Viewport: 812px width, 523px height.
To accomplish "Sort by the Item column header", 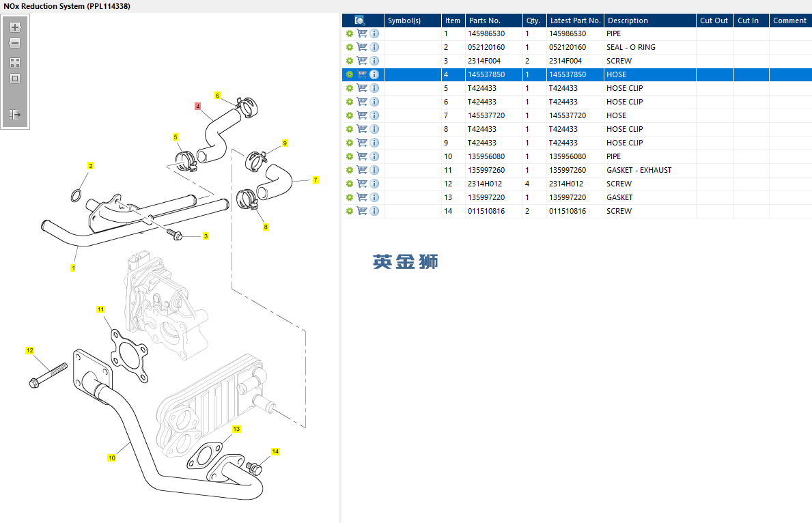I will pyautogui.click(x=453, y=20).
